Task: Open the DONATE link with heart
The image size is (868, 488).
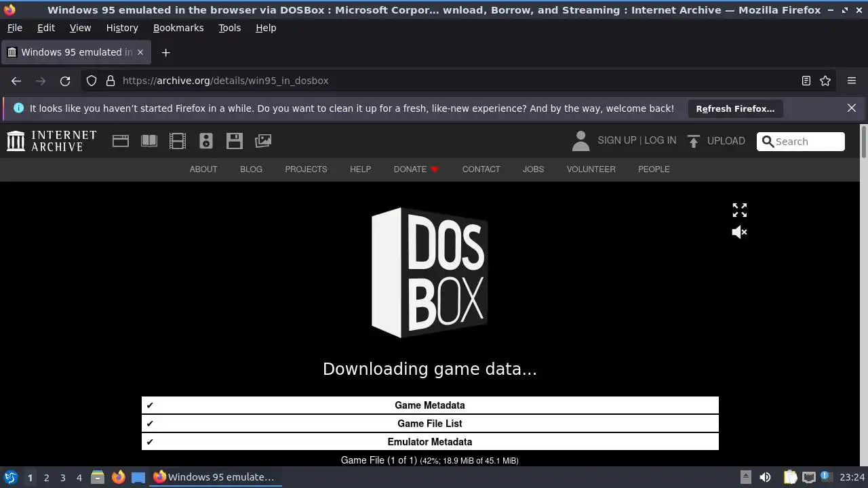Action: [x=416, y=169]
